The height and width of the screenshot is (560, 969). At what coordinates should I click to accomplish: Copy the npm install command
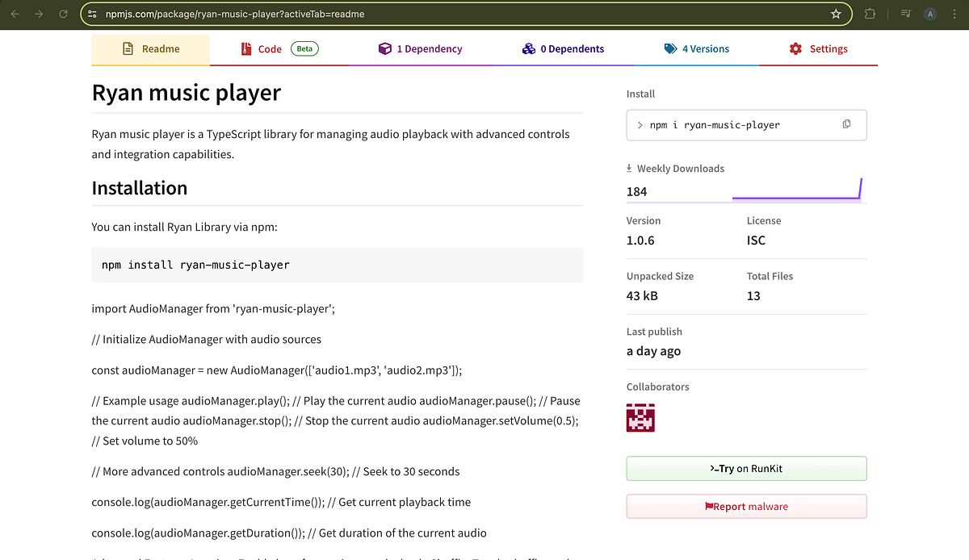coord(846,123)
